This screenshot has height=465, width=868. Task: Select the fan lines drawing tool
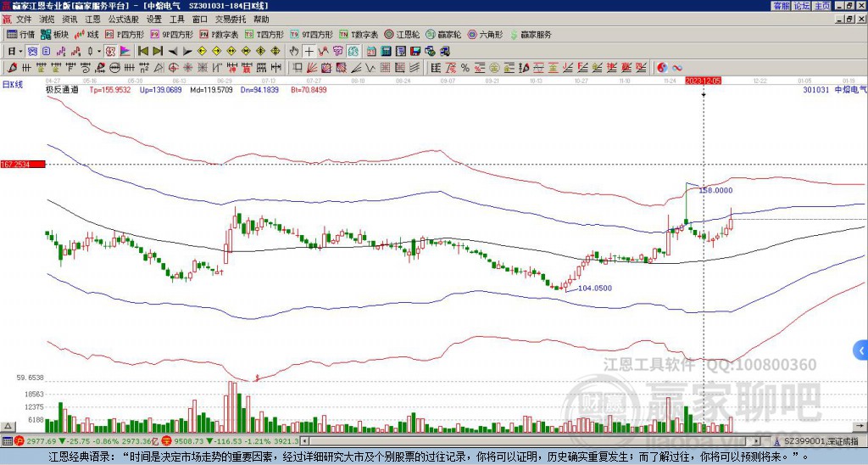click(312, 68)
